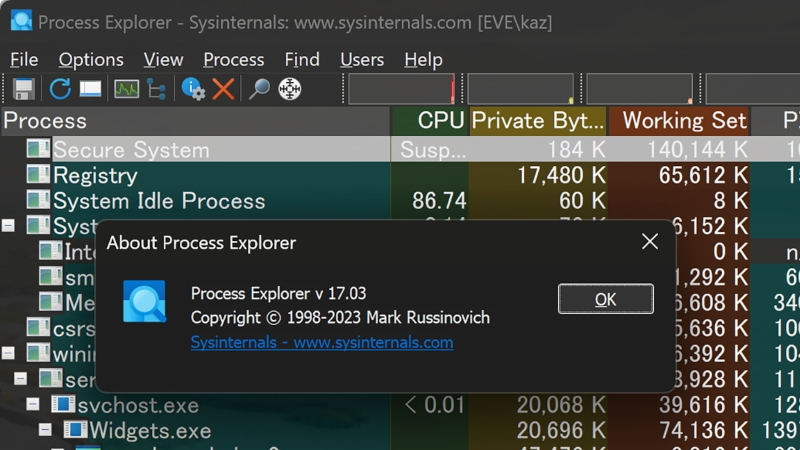The width and height of the screenshot is (800, 450).
Task: Click the 140,144 K working set value
Action: coord(698,150)
